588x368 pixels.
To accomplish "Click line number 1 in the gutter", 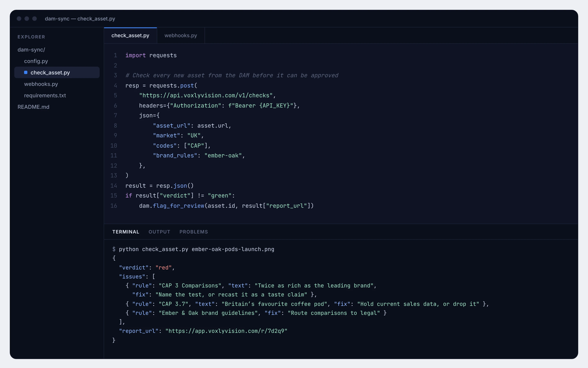I will [115, 55].
